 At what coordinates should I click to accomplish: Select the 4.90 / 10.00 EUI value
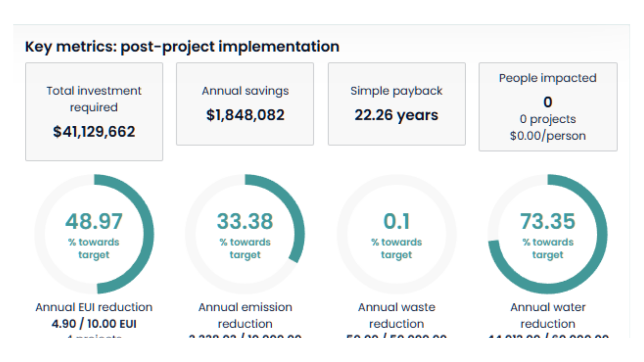tap(95, 324)
